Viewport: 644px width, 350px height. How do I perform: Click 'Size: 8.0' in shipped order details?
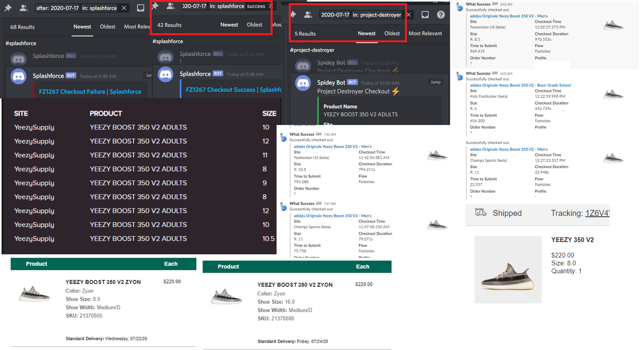click(563, 263)
